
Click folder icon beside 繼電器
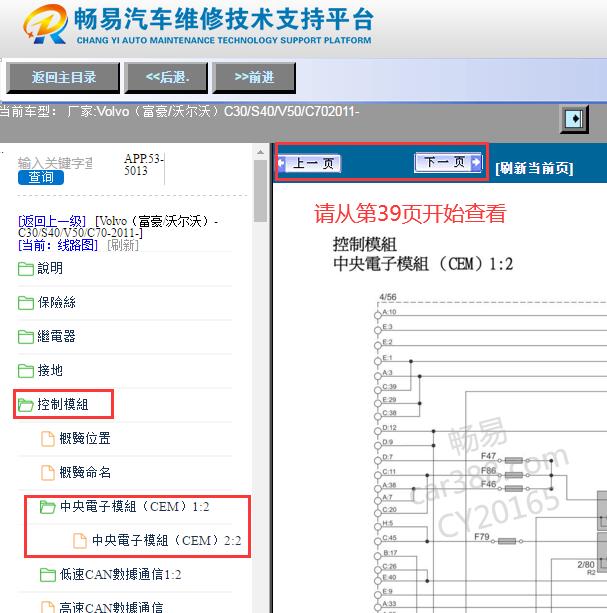click(x=26, y=337)
